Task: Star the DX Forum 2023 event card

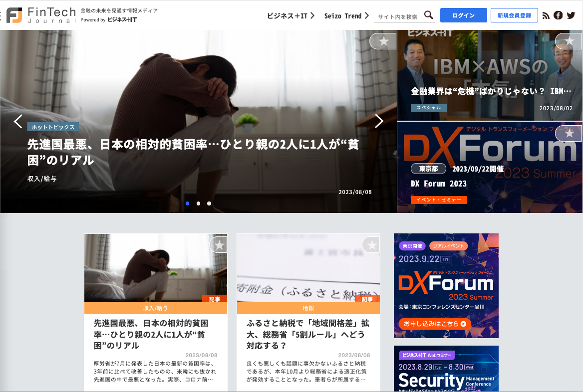Action: 569,133
